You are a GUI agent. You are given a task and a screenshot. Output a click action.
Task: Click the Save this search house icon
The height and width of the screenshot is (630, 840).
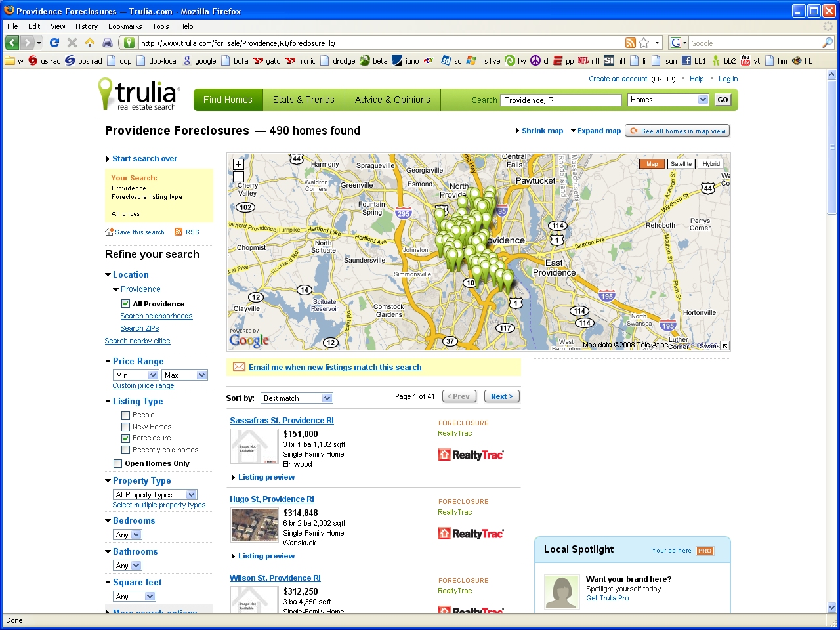[x=110, y=232]
